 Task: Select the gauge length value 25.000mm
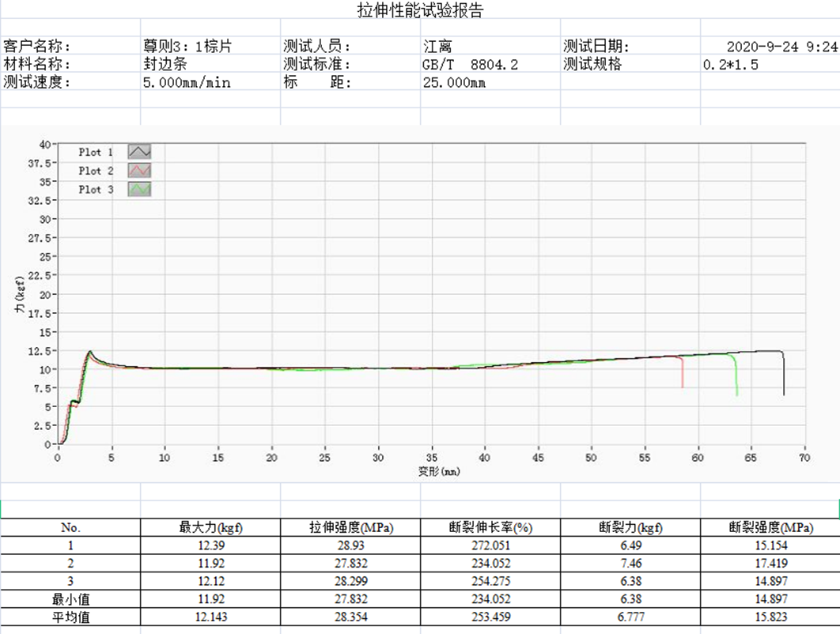click(455, 81)
